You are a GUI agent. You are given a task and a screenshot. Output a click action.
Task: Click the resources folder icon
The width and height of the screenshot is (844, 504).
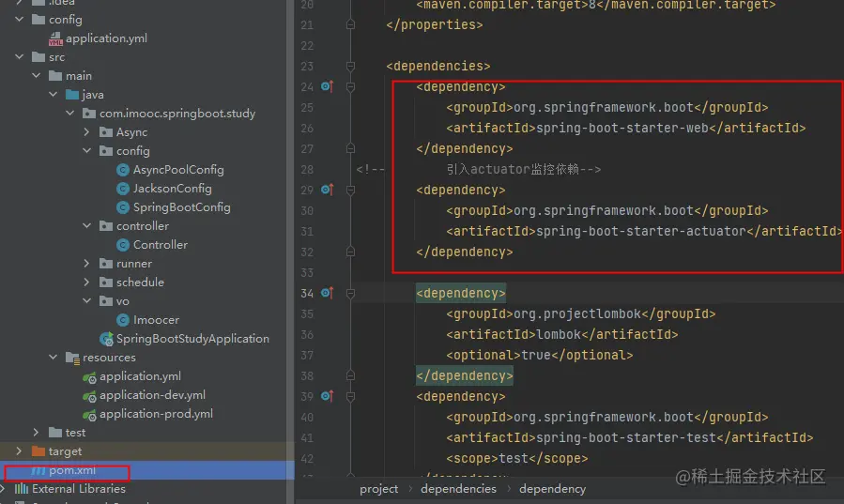(x=72, y=358)
